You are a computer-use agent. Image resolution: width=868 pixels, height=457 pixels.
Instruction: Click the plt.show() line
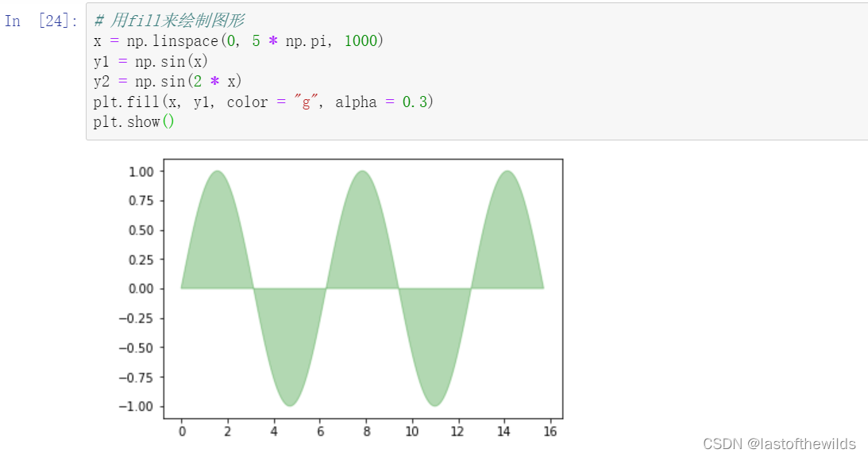click(x=134, y=121)
